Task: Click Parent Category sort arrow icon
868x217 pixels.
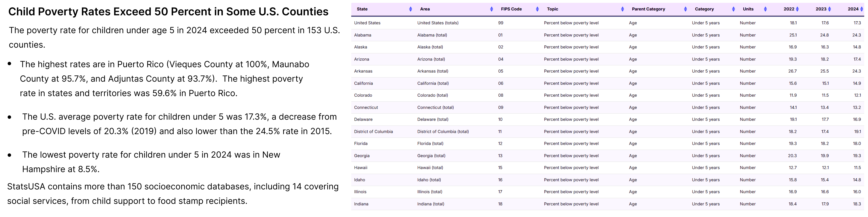Action: tap(685, 9)
